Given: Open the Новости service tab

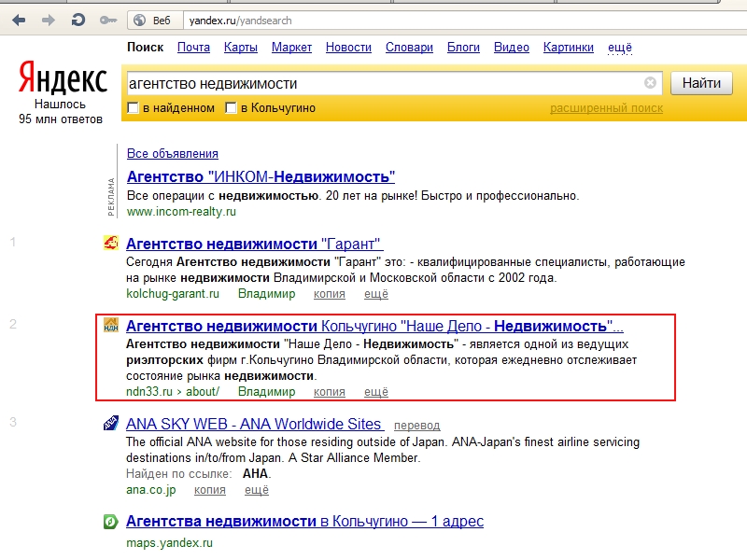Looking at the screenshot, I should click(x=348, y=48).
